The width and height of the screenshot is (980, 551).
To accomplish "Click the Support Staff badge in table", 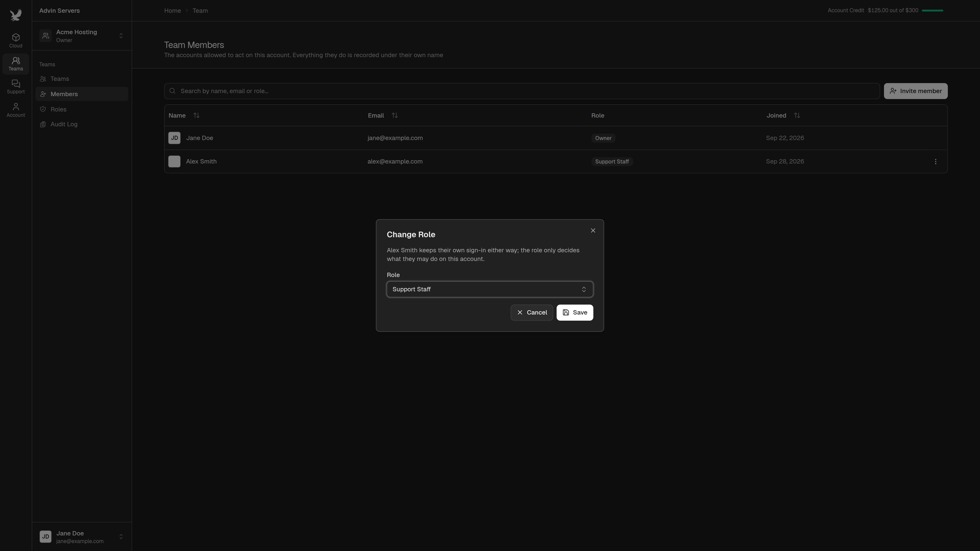I will point(612,162).
